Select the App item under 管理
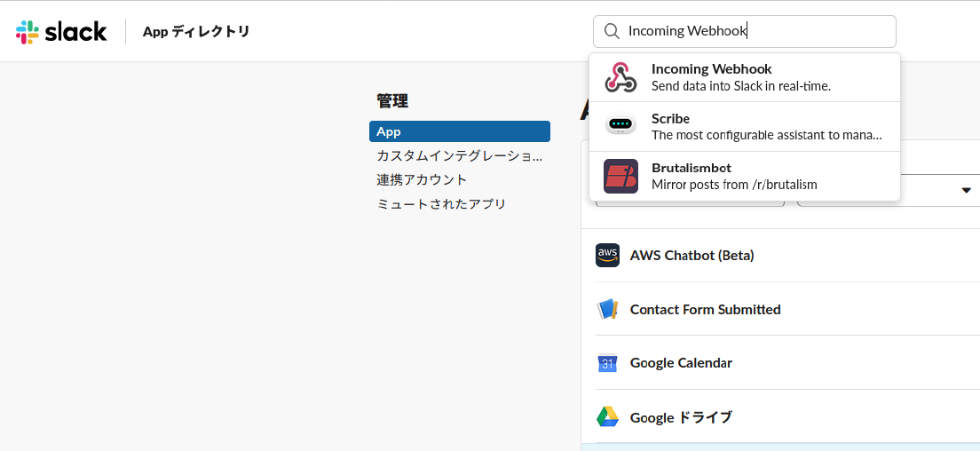Image resolution: width=980 pixels, height=451 pixels. [x=460, y=131]
